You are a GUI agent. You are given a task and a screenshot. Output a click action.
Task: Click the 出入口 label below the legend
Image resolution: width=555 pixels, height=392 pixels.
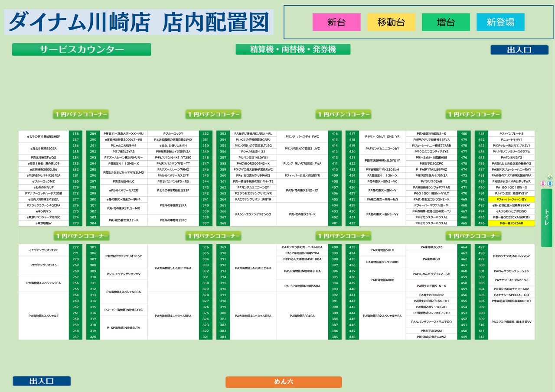519,50
